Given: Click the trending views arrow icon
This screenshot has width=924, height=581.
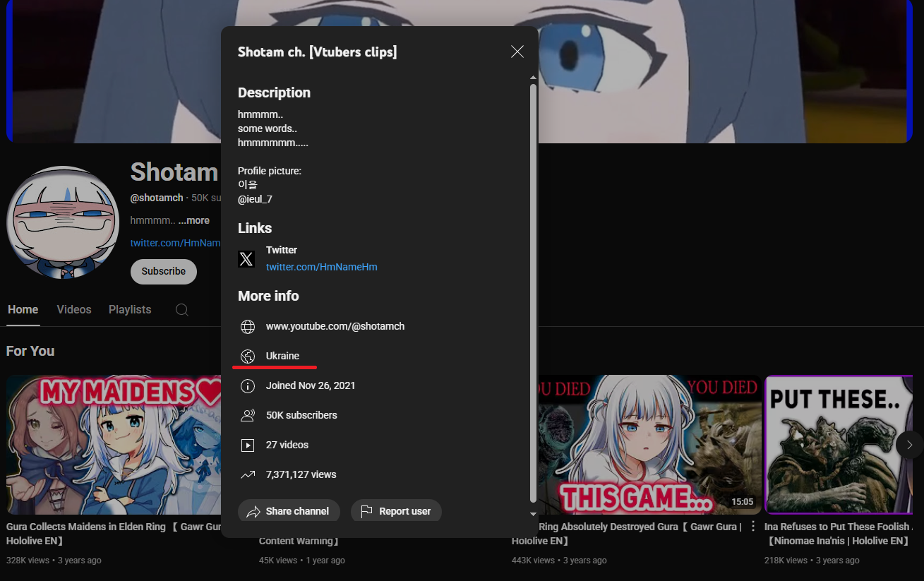Looking at the screenshot, I should pyautogui.click(x=248, y=474).
